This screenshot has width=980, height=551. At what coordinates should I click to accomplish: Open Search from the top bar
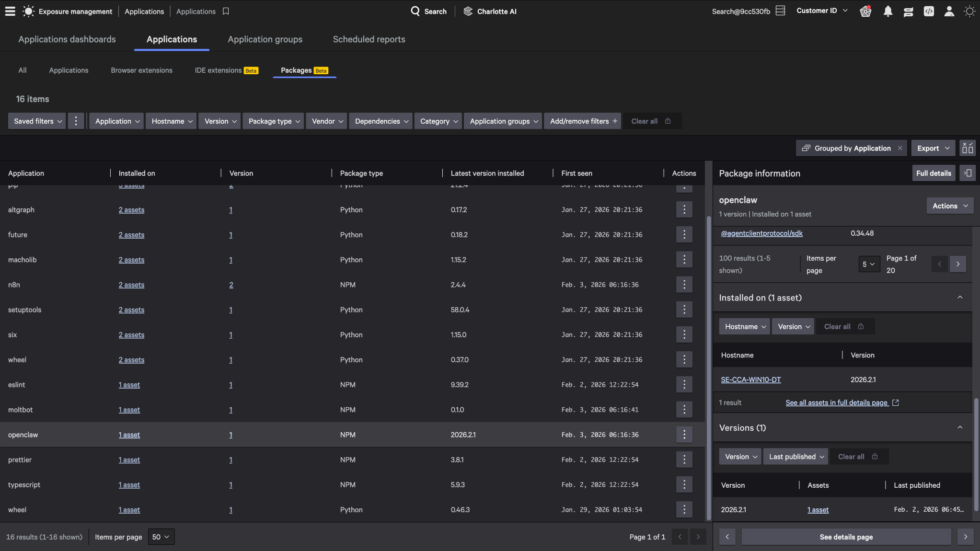pyautogui.click(x=428, y=11)
